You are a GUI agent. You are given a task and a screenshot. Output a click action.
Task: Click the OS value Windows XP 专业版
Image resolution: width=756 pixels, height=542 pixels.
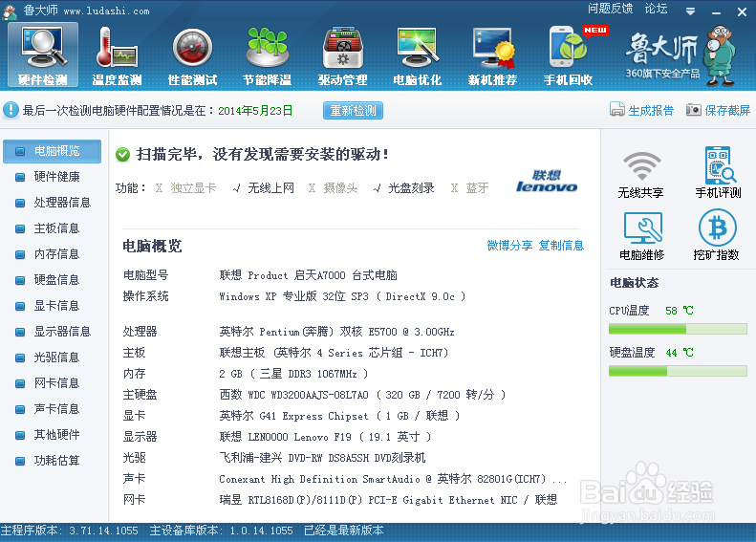tap(342, 296)
